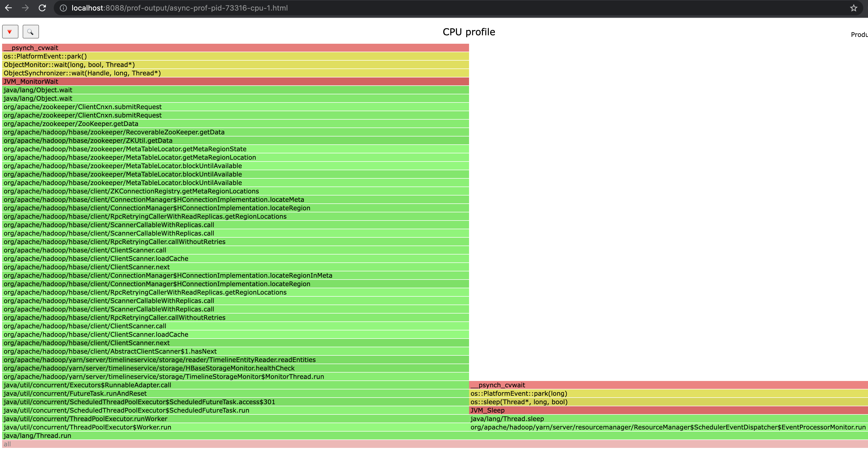Screen dimensions: 868x450
Task: Zoom into the JVM_MonitorWait frame
Action: [x=235, y=81]
